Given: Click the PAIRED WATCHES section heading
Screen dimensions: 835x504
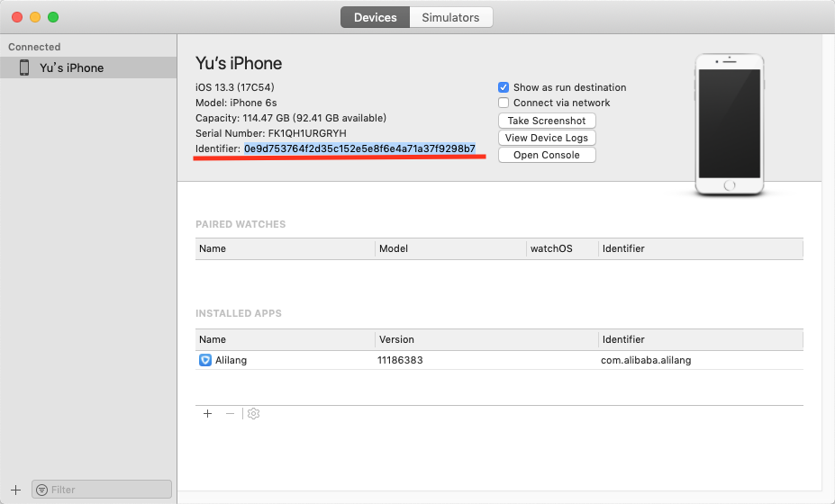Looking at the screenshot, I should coord(241,224).
